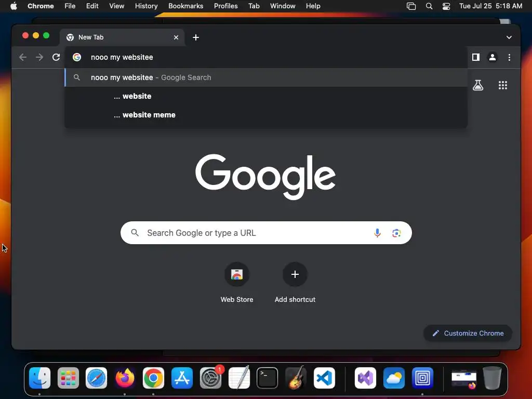
Task: Launch GarageBand from the dock
Action: pyautogui.click(x=296, y=378)
